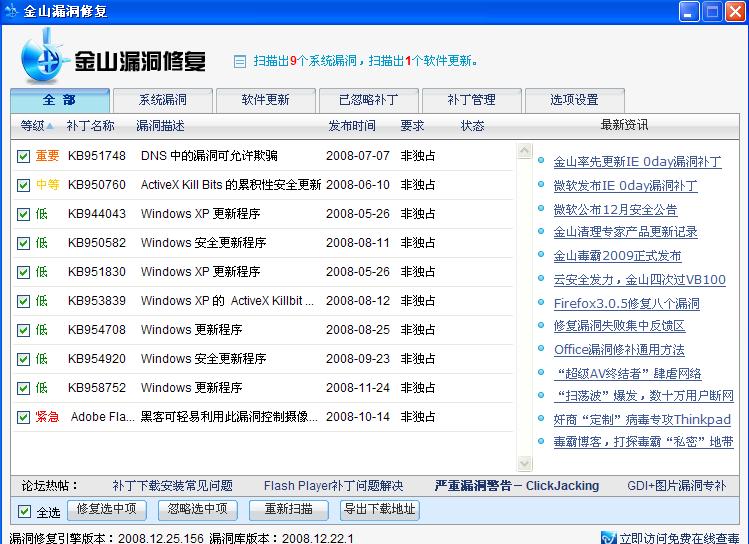Open news link Firefox3.0.5修复八个漏洞
Viewport: 749px width, 544px height.
[x=626, y=304]
